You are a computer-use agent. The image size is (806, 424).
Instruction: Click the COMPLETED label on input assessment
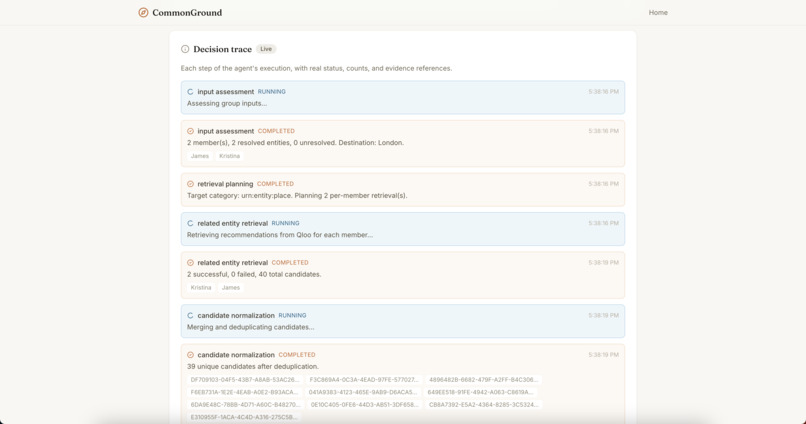point(276,131)
